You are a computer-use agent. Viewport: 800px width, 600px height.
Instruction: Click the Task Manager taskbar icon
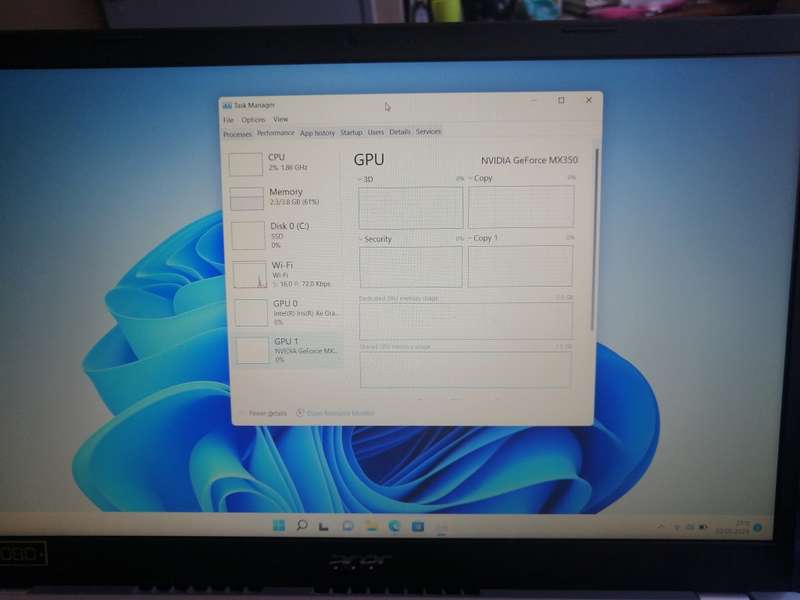coord(441,527)
